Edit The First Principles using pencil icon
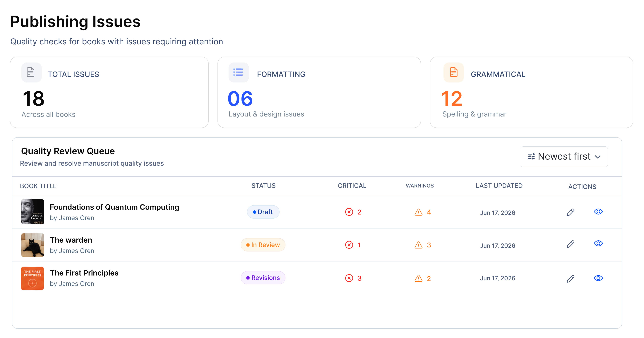The image size is (644, 338). [x=570, y=278]
